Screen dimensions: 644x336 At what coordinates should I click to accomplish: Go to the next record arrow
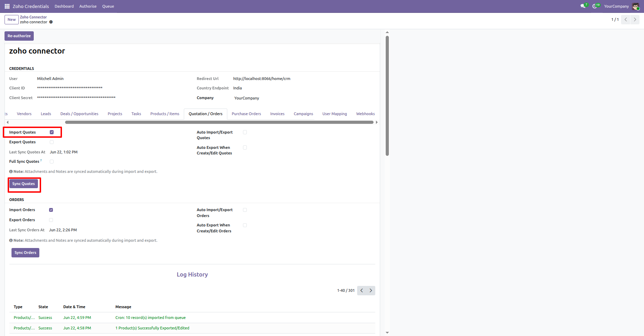coord(635,19)
